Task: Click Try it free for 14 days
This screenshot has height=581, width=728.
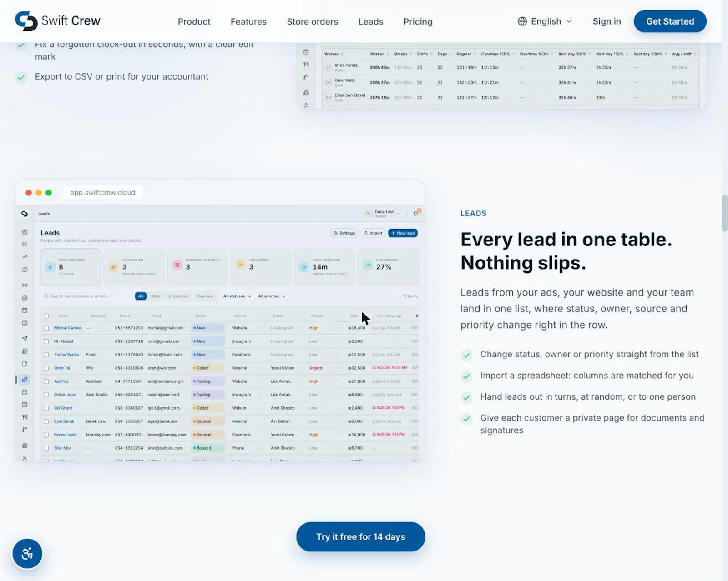Action: click(x=361, y=537)
